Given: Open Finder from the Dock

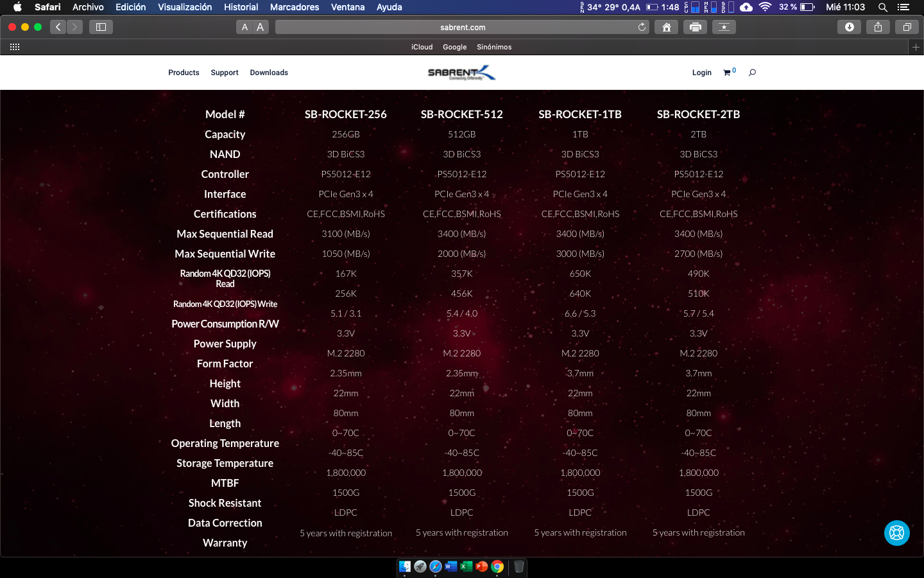Looking at the screenshot, I should [405, 566].
